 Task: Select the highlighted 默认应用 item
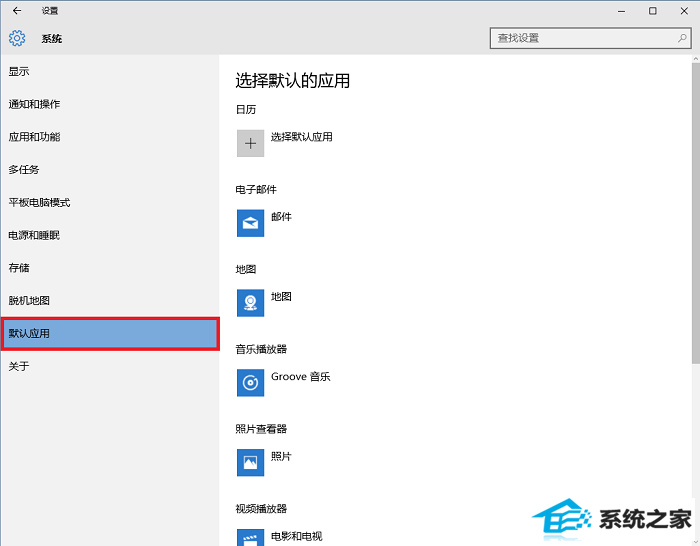[110, 333]
